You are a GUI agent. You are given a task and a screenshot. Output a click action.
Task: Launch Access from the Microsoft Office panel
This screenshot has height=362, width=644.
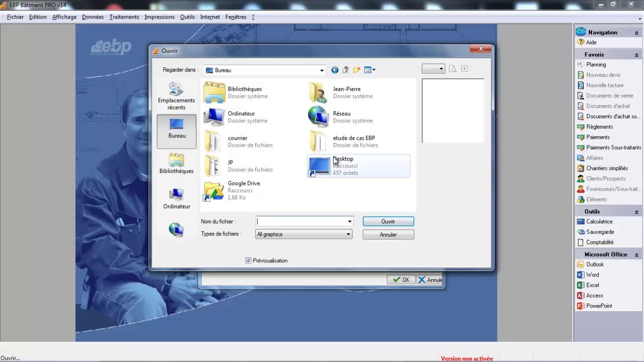coord(581,296)
